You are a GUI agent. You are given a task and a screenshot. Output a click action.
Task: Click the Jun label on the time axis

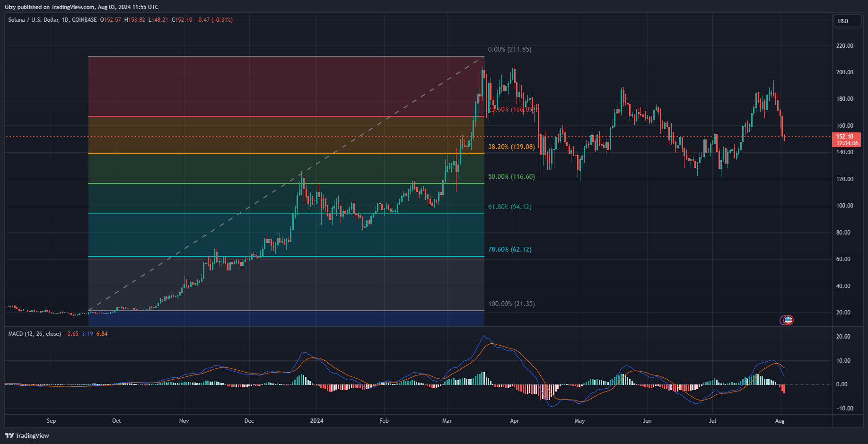tap(647, 421)
